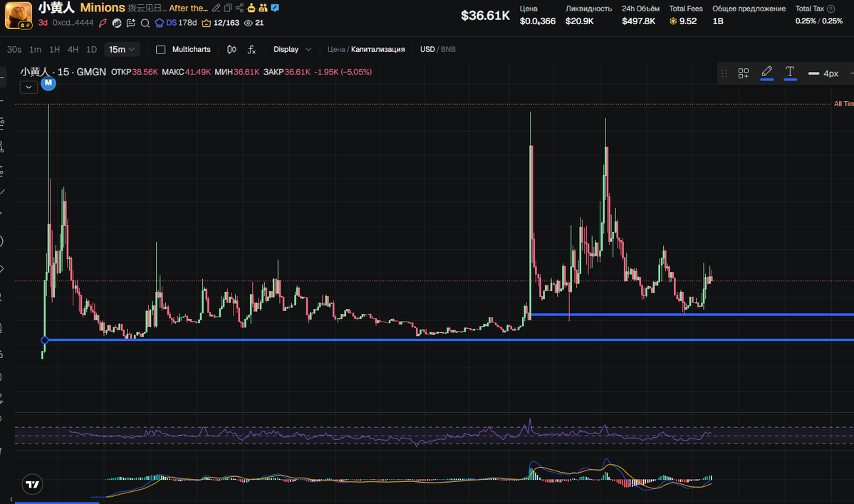Viewport: 854px width, 504px height.
Task: Click the contract address 0xcd..4444
Action: pyautogui.click(x=73, y=23)
